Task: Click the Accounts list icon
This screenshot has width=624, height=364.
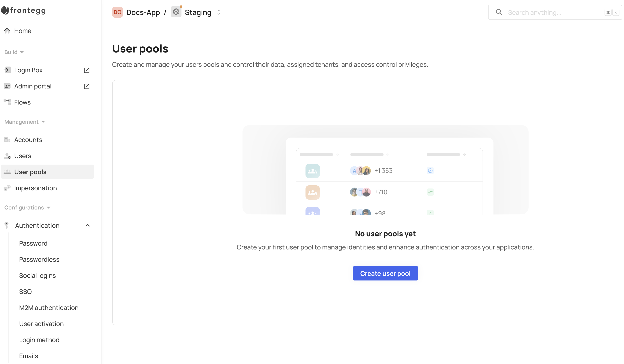Action: point(7,140)
